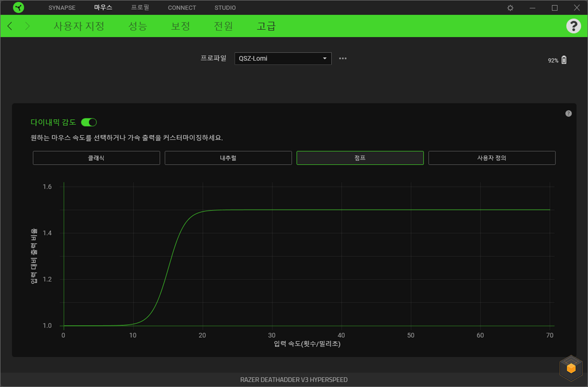Click the battery status icon
Screen dimensions: 588x387
[563, 60]
